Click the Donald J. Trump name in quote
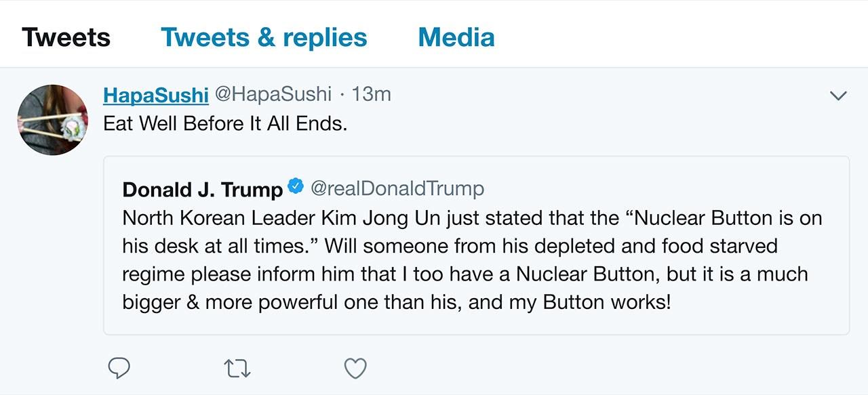This screenshot has width=868, height=395. 202,189
